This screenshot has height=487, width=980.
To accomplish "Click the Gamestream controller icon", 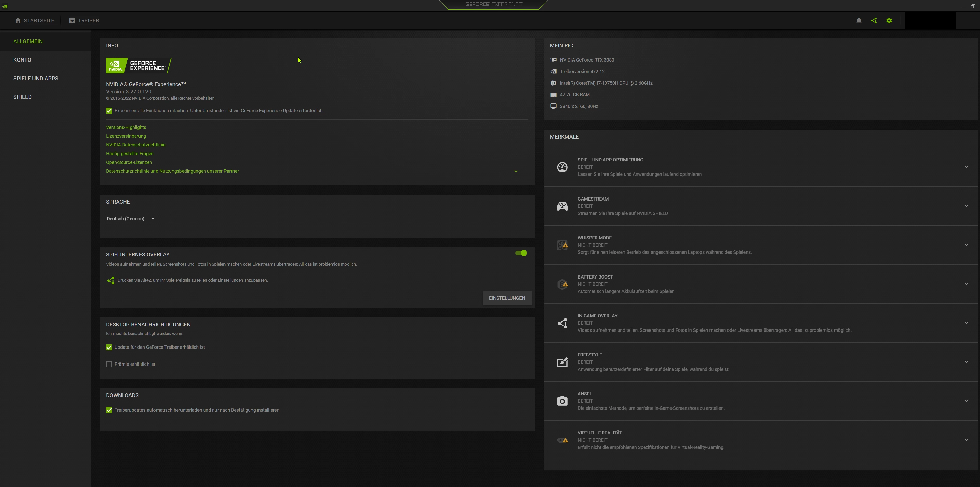I will pyautogui.click(x=562, y=206).
